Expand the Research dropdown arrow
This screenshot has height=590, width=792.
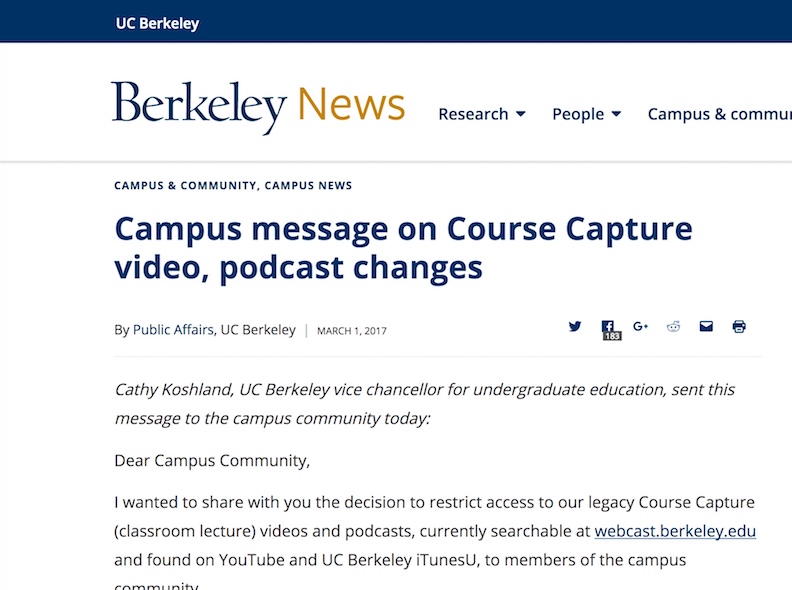coord(520,114)
